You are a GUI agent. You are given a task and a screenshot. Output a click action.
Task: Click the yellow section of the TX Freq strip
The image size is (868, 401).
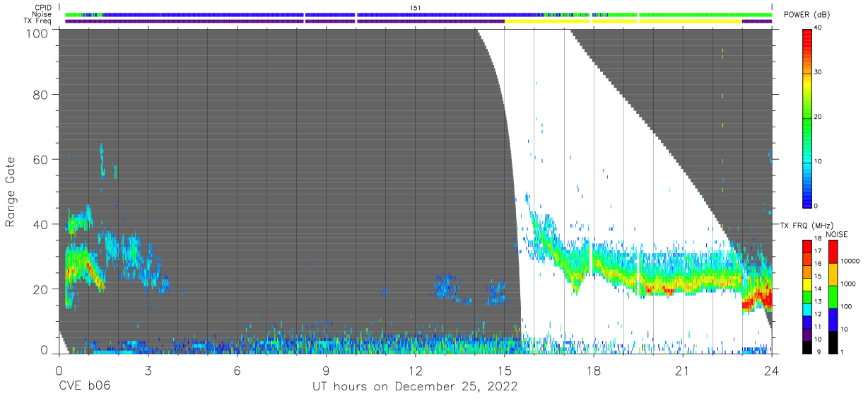point(622,21)
